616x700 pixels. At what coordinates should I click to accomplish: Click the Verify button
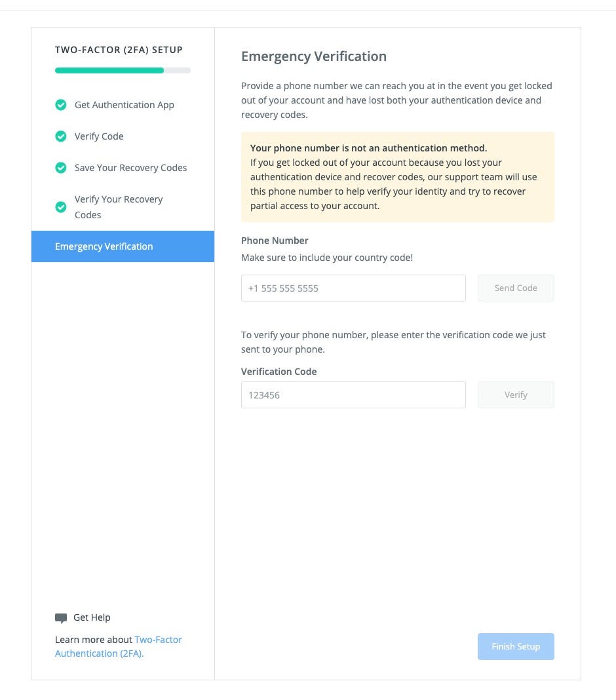(x=516, y=395)
